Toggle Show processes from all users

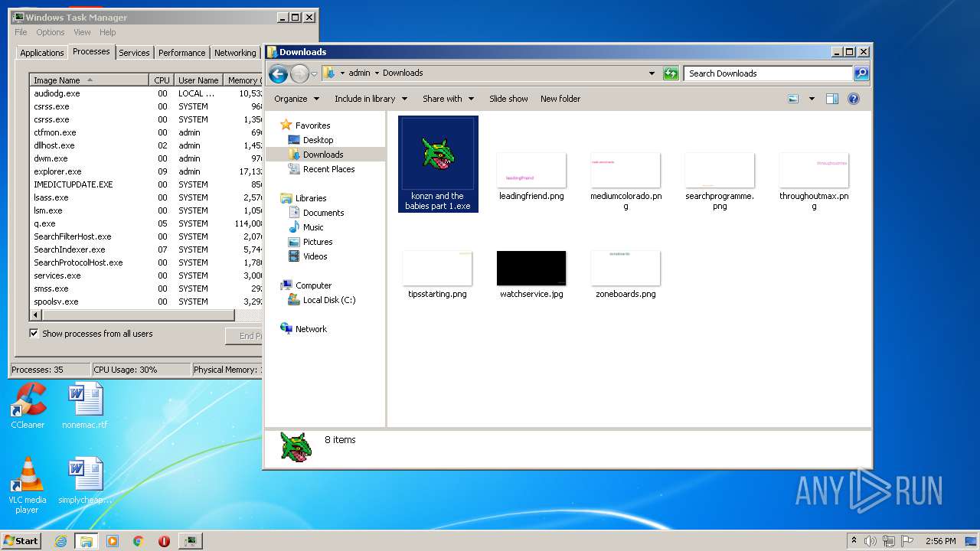34,334
